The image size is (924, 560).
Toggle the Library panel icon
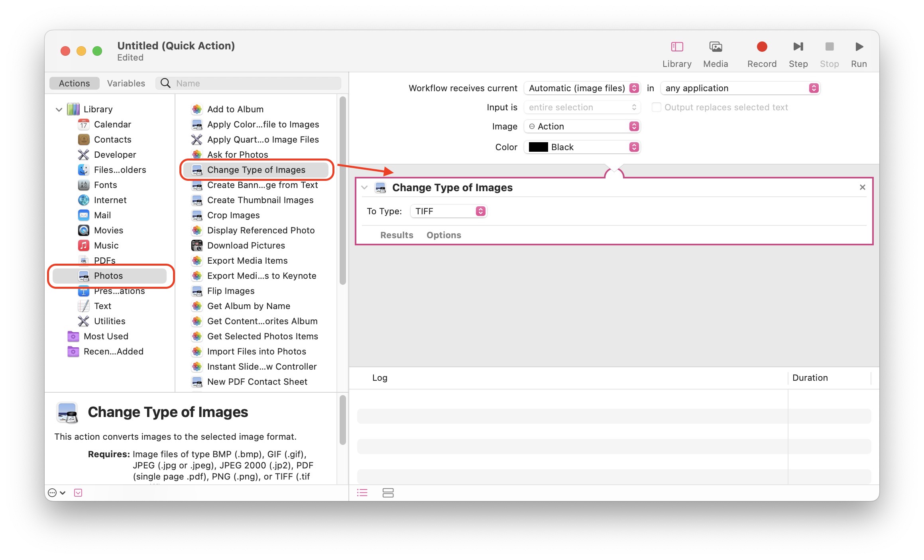tap(676, 47)
